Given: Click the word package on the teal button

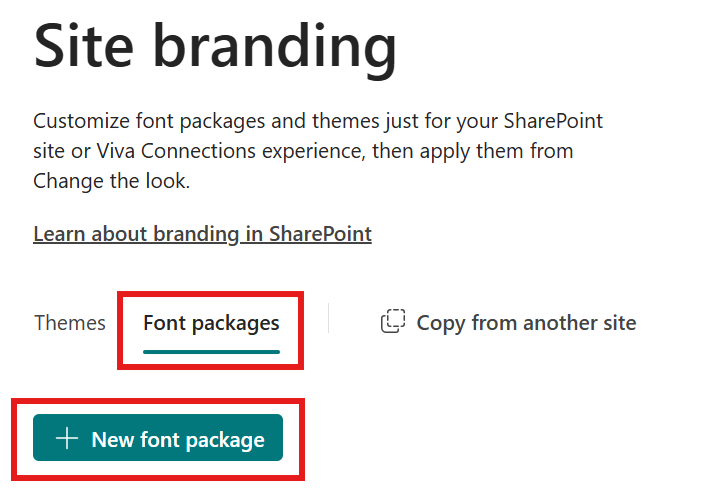Looking at the screenshot, I should pyautogui.click(x=225, y=440).
